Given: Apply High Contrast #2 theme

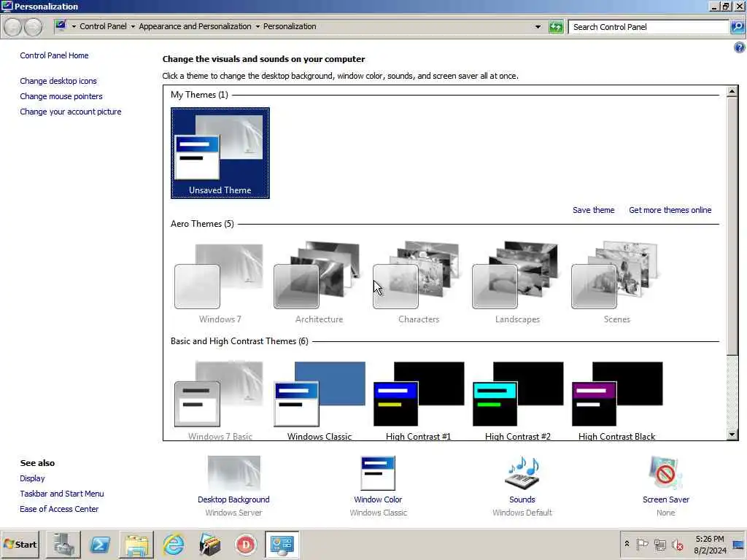Looking at the screenshot, I should click(x=517, y=400).
